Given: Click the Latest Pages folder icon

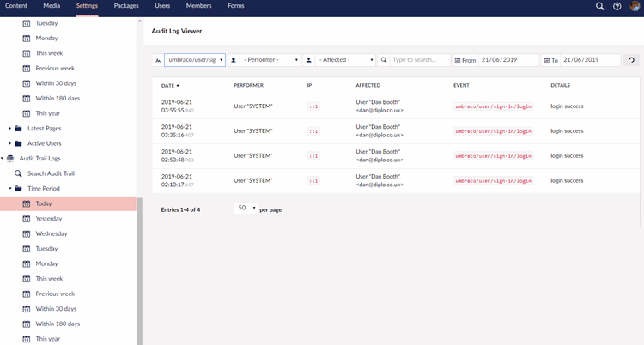Looking at the screenshot, I should coord(18,129).
